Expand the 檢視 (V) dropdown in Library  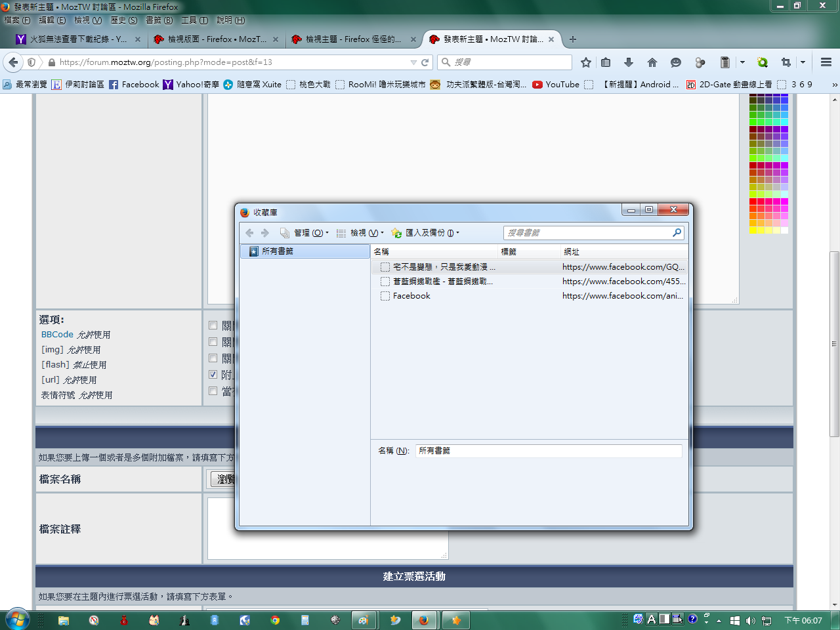coord(364,233)
